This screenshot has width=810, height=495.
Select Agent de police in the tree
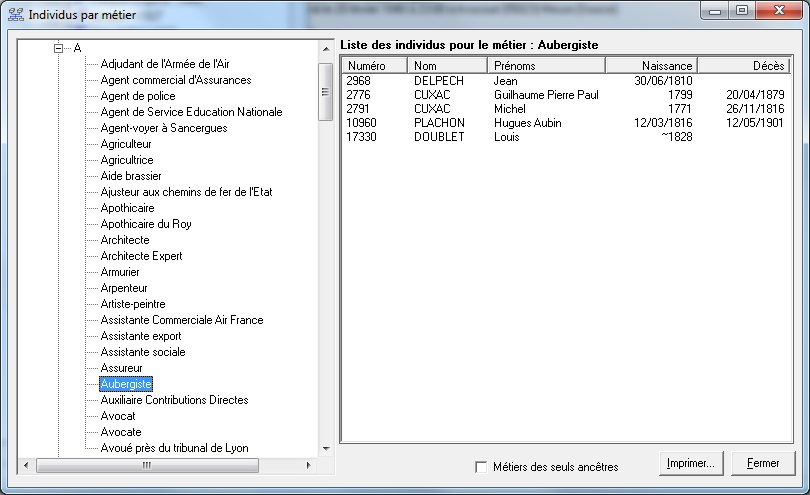(137, 96)
